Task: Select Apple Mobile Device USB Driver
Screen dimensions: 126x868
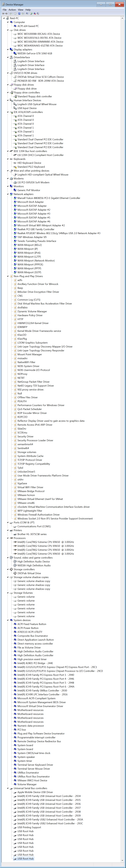Action: [x=35, y=792]
